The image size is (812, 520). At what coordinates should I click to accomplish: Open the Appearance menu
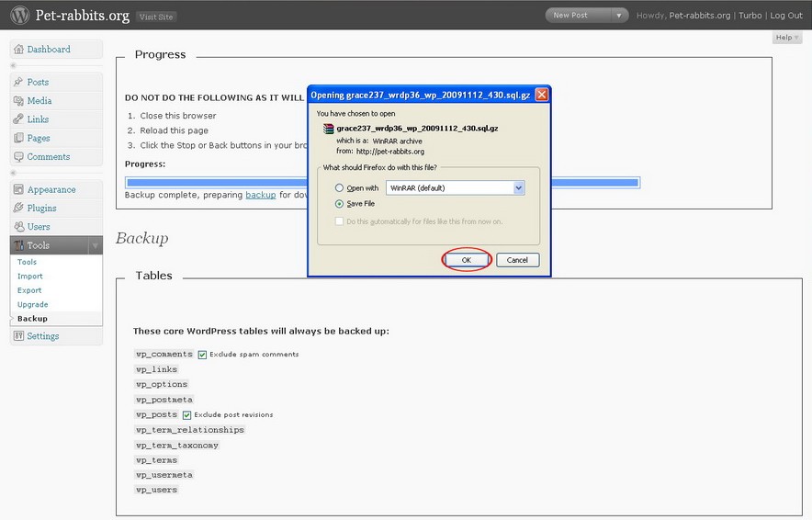click(x=51, y=189)
